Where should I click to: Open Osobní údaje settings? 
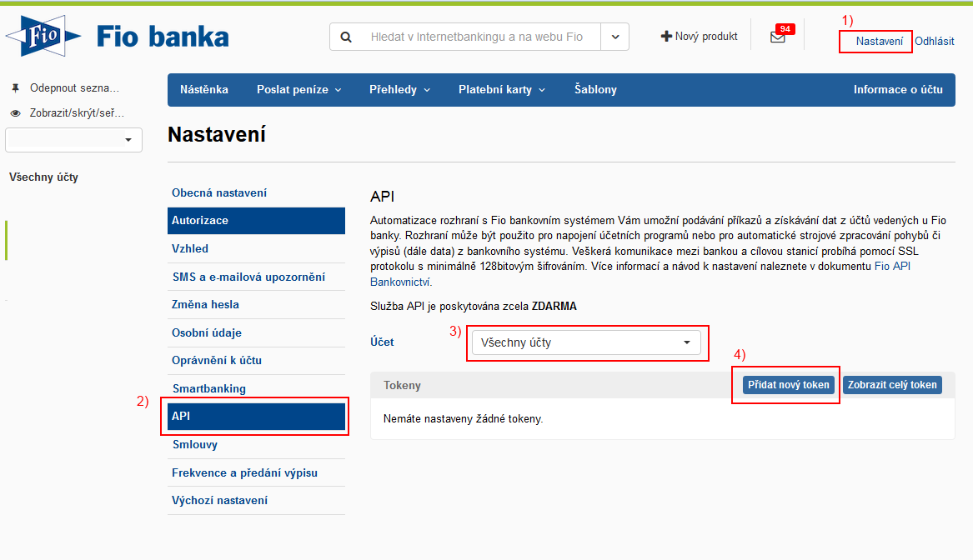[x=256, y=333]
